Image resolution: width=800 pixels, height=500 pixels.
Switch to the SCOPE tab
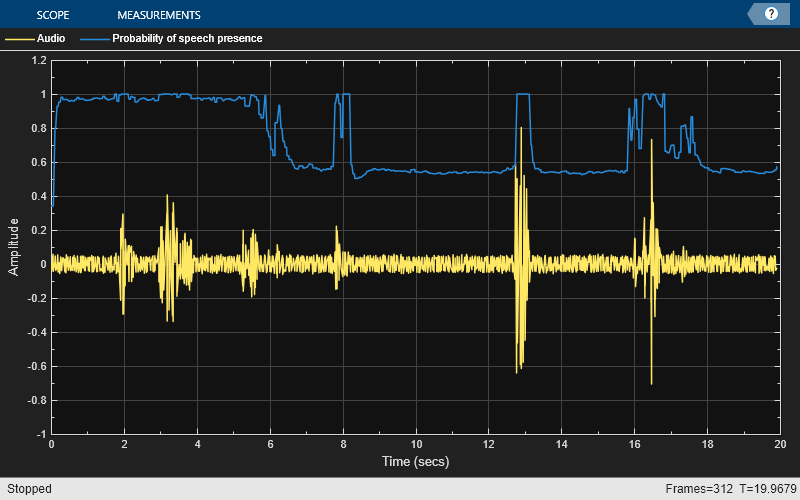tap(51, 15)
